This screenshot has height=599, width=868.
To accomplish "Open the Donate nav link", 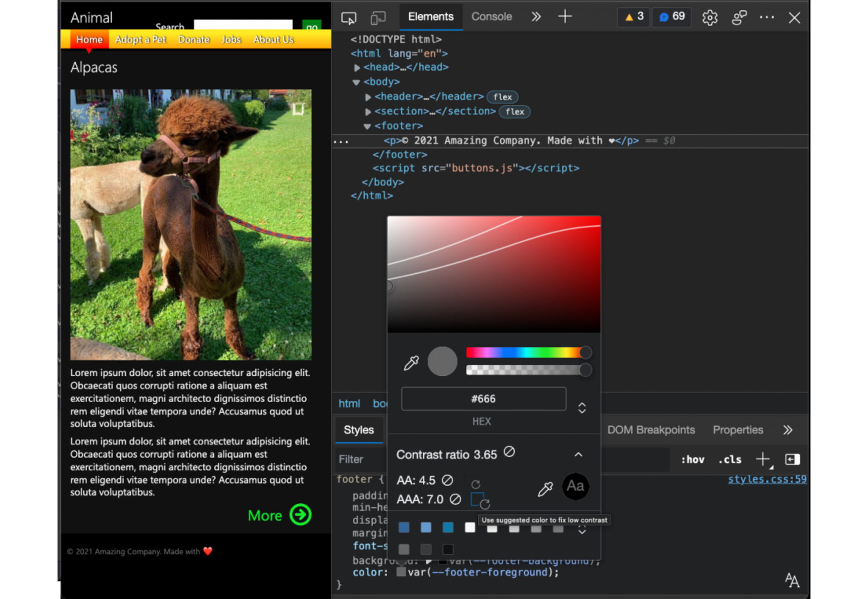I will 194,39.
